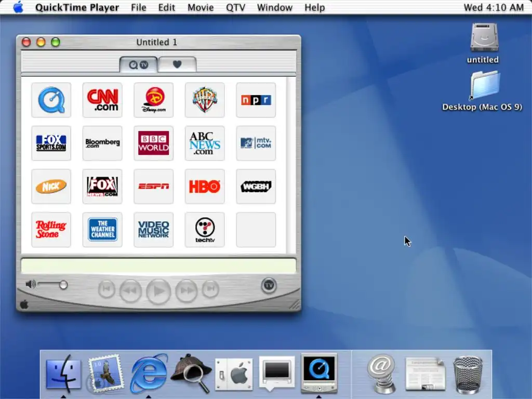Click the @ spring Dock icon
The width and height of the screenshot is (532, 399).
382,373
